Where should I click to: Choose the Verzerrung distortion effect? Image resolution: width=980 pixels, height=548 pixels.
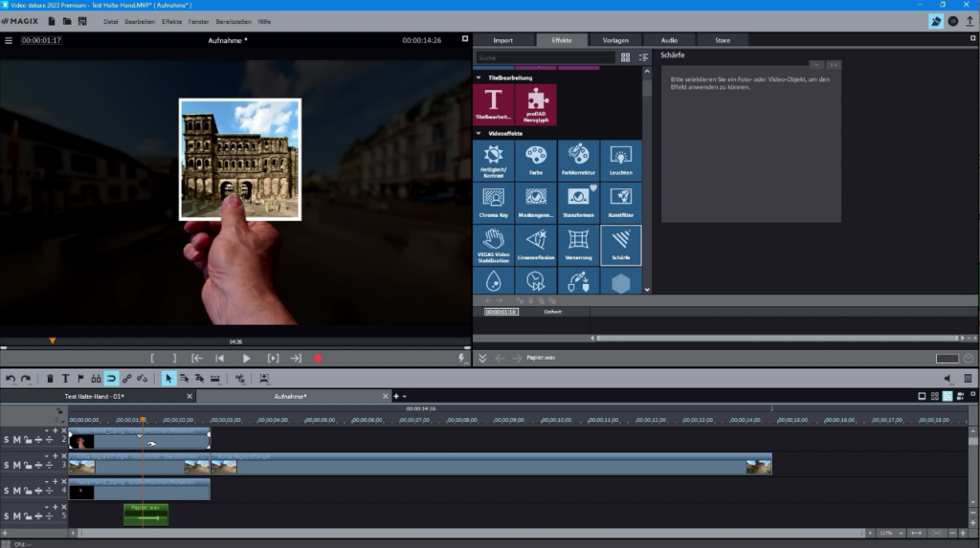pyautogui.click(x=578, y=245)
